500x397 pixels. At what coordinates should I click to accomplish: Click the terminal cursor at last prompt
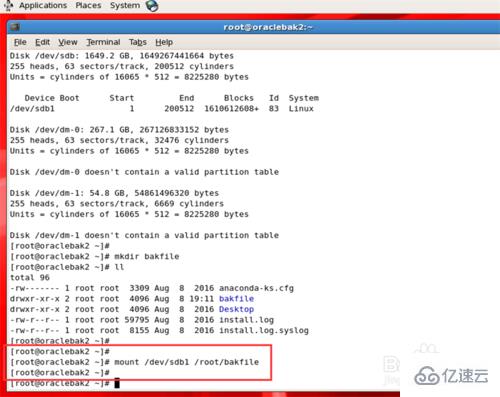click(x=117, y=384)
